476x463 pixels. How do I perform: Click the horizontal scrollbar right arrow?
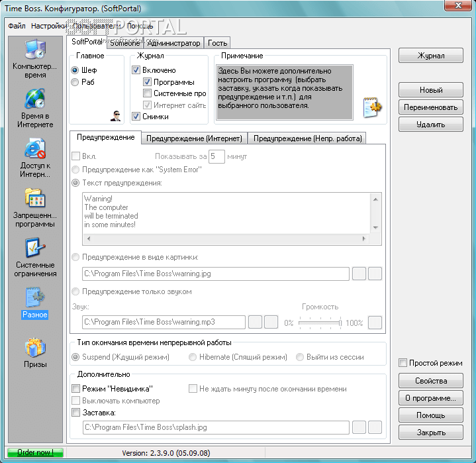(364, 239)
